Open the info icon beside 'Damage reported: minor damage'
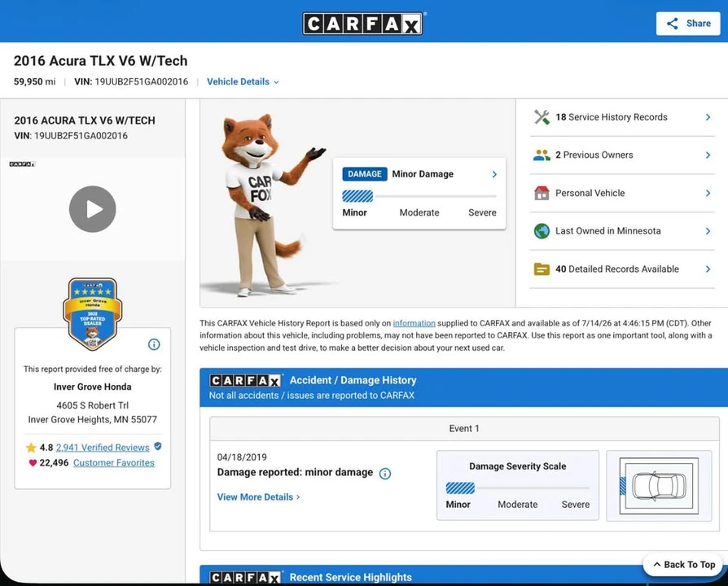Screen dimensions: 728x586 (x=385, y=474)
